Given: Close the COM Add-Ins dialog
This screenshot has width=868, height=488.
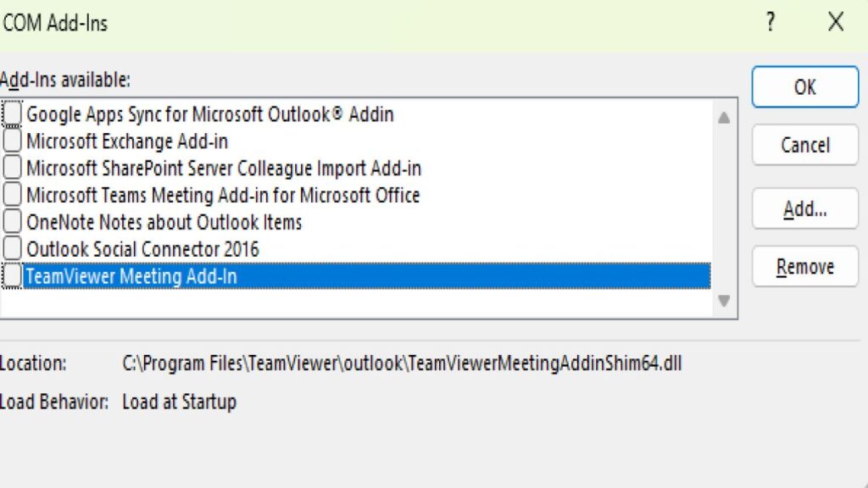Looking at the screenshot, I should (836, 23).
